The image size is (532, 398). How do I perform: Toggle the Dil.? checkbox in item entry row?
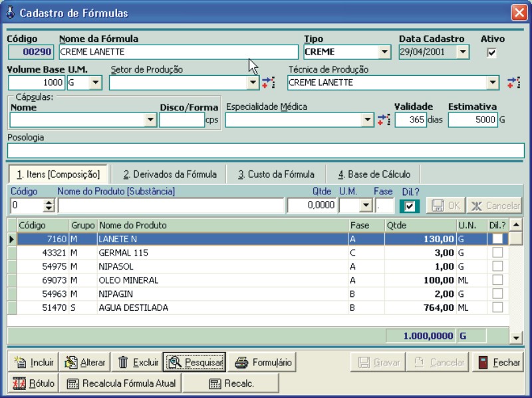[410, 206]
